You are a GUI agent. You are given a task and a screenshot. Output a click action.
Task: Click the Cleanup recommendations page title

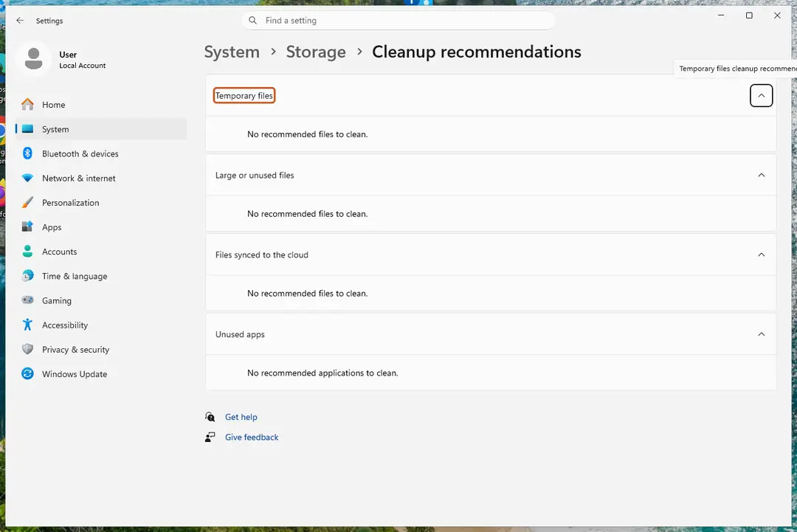[x=476, y=52]
